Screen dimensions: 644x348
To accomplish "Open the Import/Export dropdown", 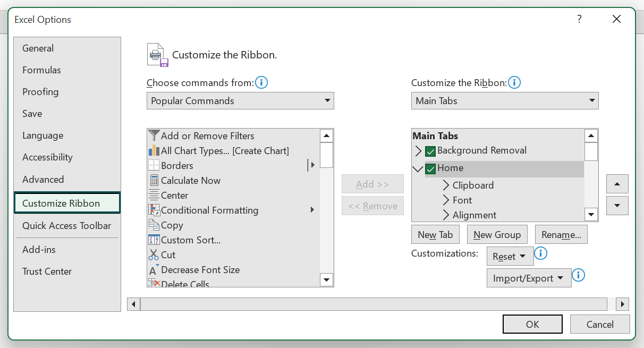I will (529, 278).
